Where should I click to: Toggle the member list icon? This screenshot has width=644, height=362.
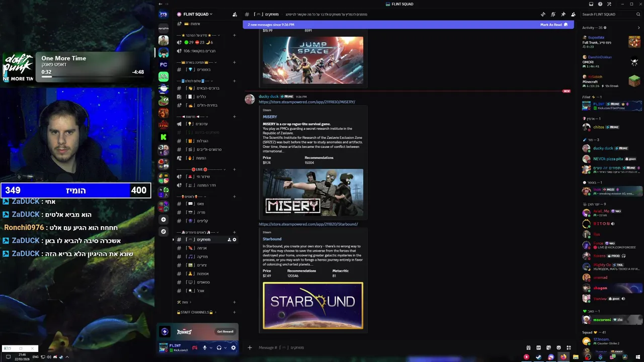click(573, 14)
